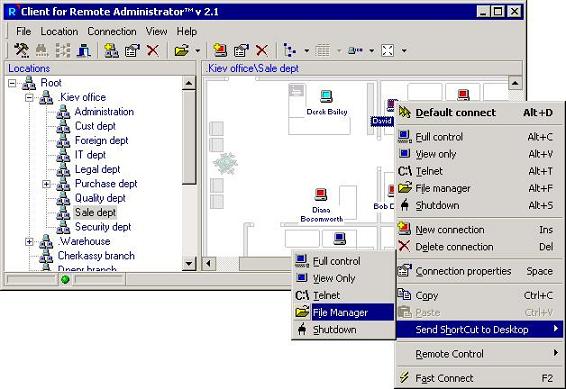Select Cherkassy branch in the locations tree
This screenshot has width=566, height=389.
pos(96,255)
